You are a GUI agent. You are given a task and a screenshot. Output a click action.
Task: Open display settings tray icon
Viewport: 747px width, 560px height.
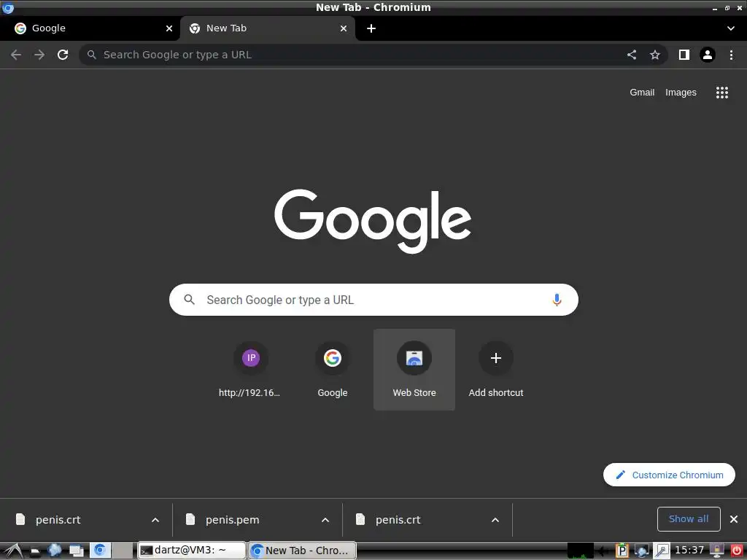[716, 551]
